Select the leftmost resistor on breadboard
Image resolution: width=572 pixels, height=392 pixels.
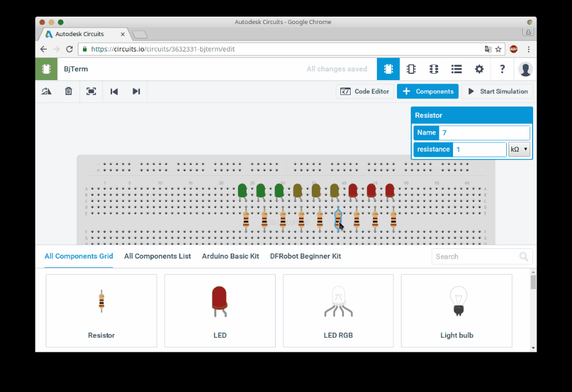click(x=246, y=220)
